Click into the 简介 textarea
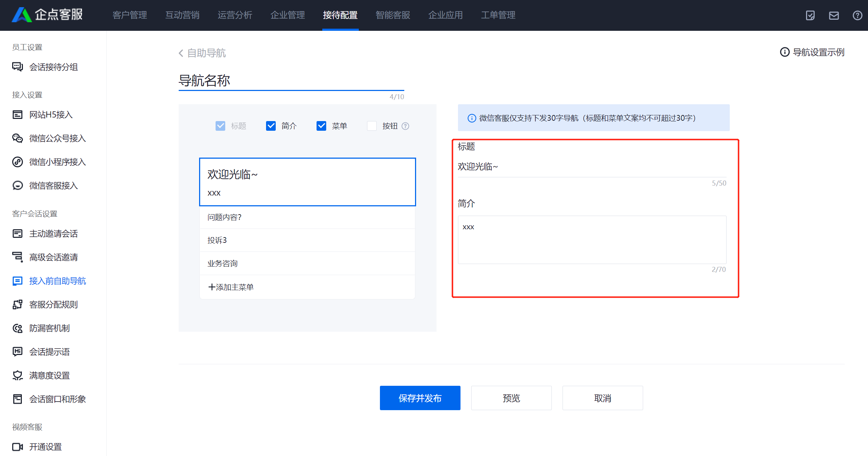Image resolution: width=868 pixels, height=456 pixels. [592, 240]
